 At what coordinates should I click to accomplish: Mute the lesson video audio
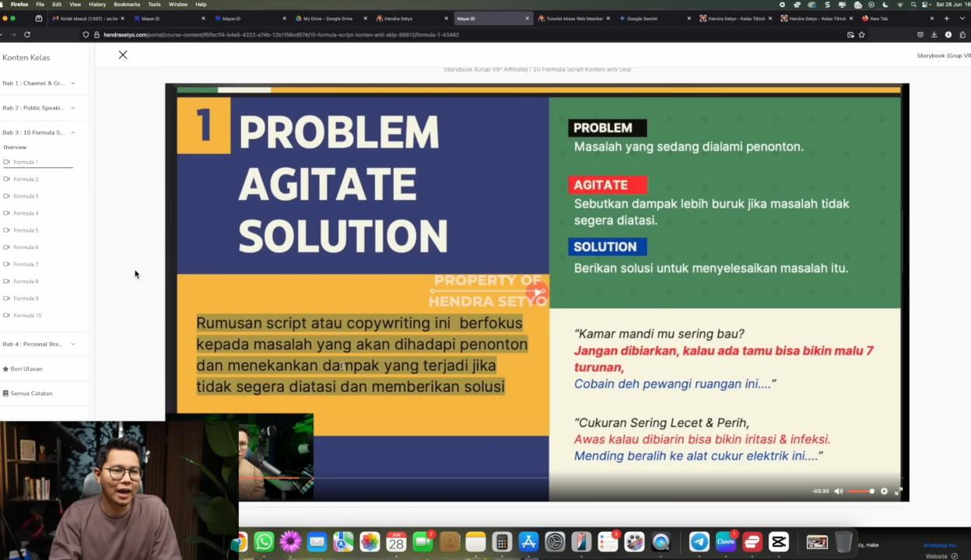(x=838, y=491)
